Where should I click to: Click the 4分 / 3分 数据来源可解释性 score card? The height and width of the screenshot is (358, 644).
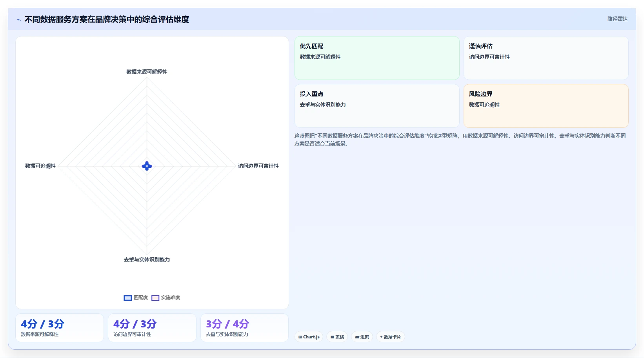tap(60, 328)
